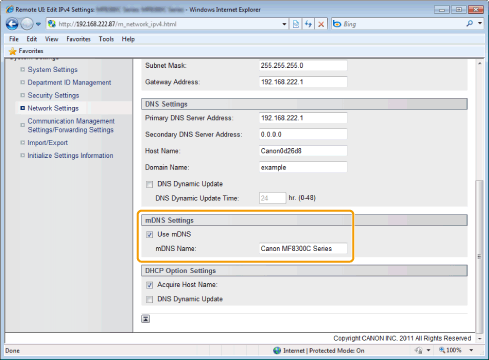The height and width of the screenshot is (360, 489).
Task: Click the browser Back arrow button
Action: coord(12,24)
